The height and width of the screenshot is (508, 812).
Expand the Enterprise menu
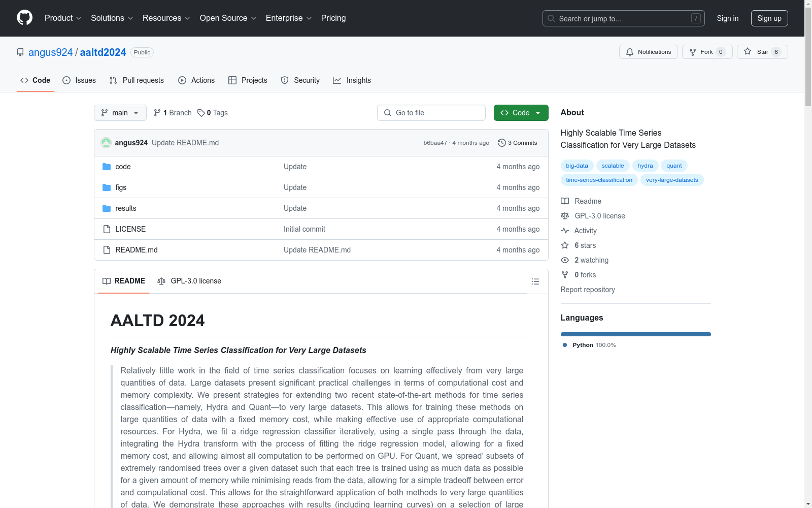click(x=289, y=18)
